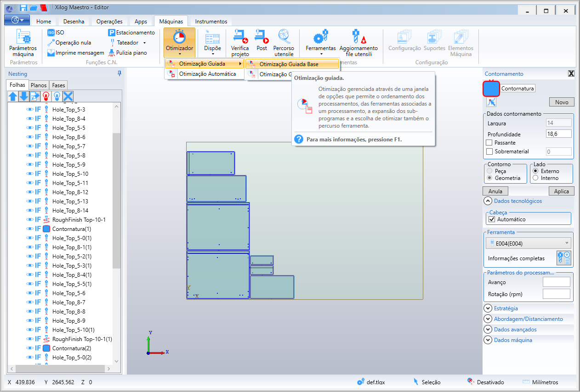Click the blue Contornatura color swatch
This screenshot has height=392, width=580.
491,88
